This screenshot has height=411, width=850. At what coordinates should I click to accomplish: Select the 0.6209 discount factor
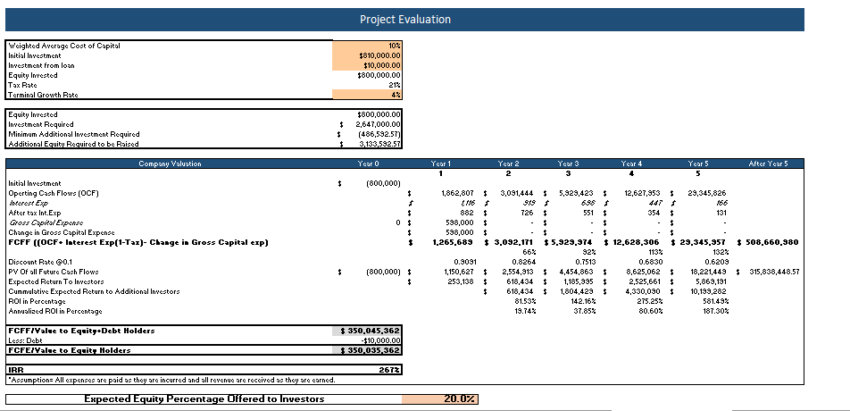coord(716,262)
